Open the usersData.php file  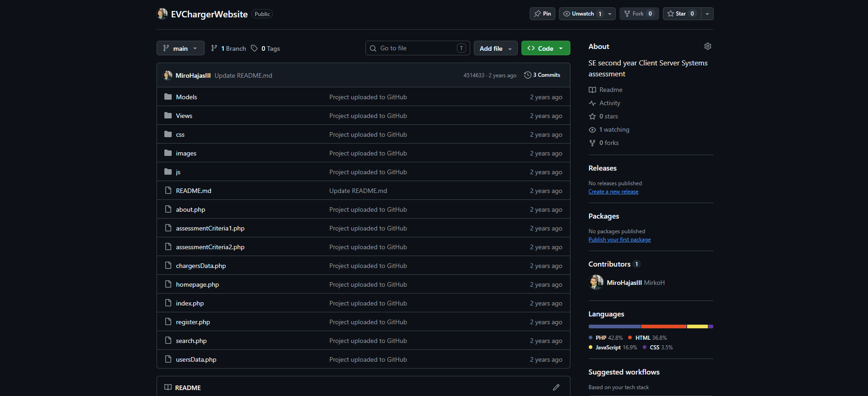pos(196,359)
